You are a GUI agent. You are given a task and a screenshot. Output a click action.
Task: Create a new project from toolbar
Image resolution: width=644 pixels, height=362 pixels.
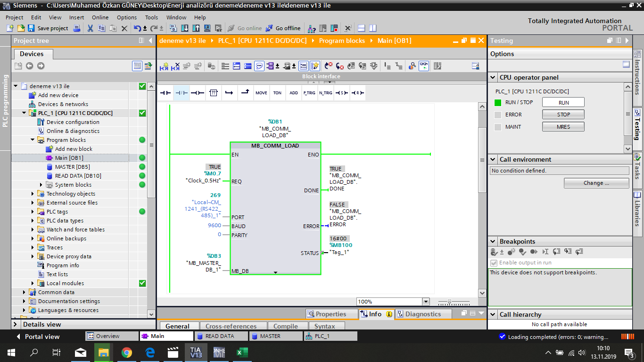tap(10, 28)
